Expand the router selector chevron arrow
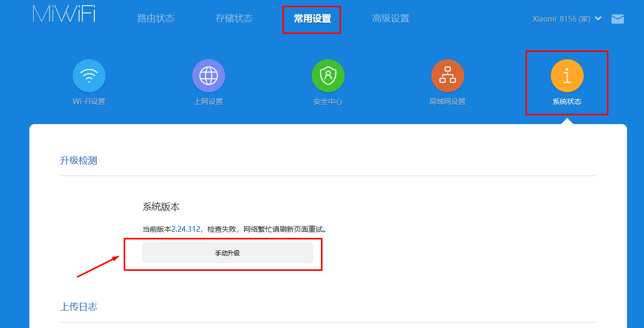The height and width of the screenshot is (328, 644). coord(598,19)
